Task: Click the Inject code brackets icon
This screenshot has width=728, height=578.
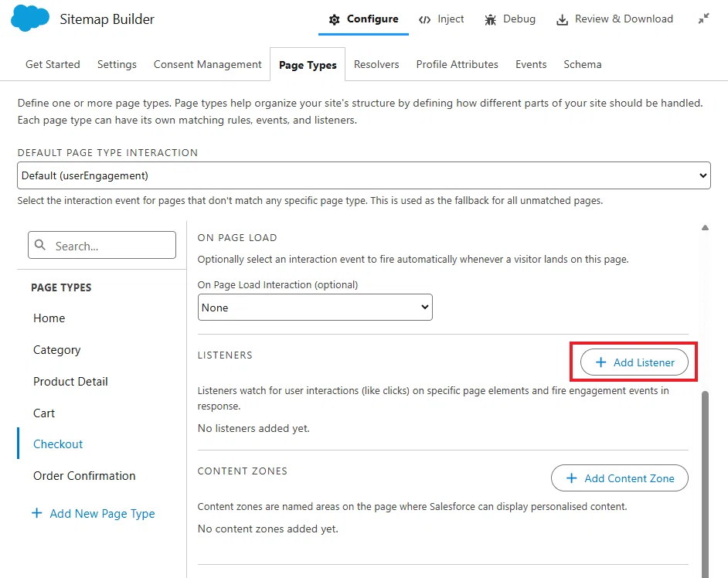Action: [x=424, y=19]
